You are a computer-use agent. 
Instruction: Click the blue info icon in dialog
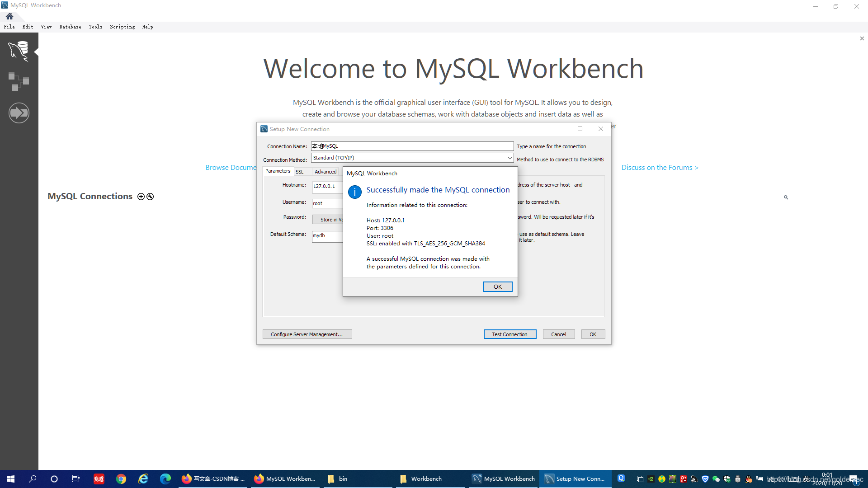point(354,192)
